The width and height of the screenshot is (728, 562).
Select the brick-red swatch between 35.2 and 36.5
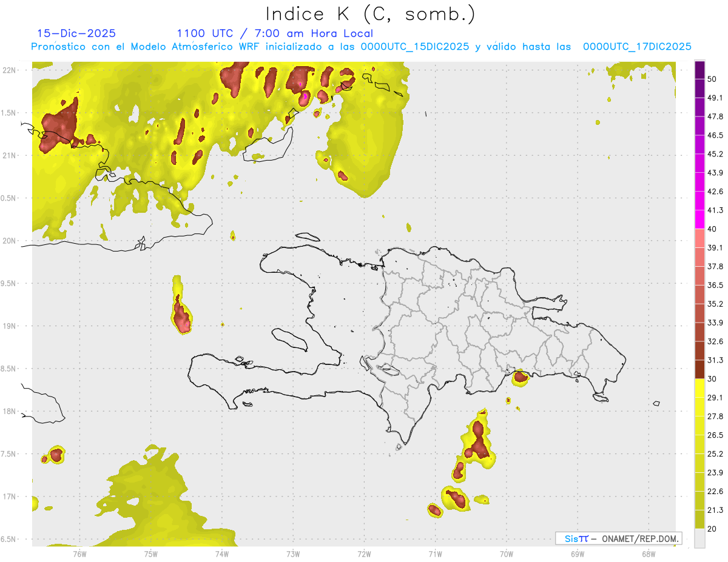699,295
